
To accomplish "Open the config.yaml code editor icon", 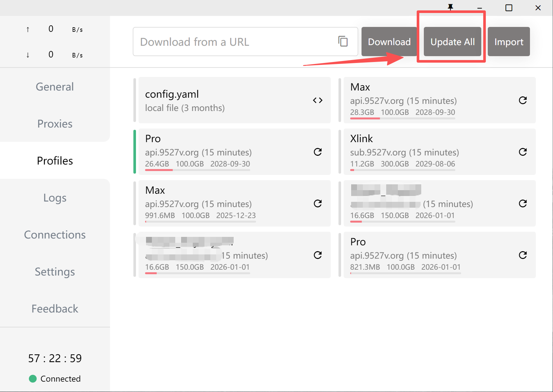I will coord(317,100).
